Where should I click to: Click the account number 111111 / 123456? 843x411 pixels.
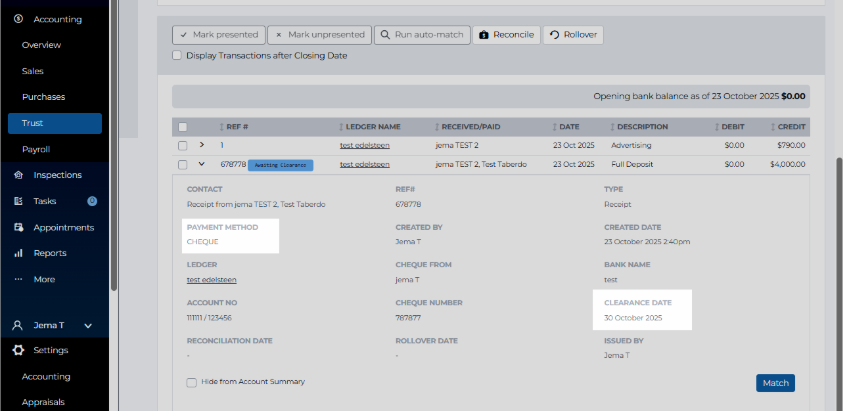click(209, 318)
